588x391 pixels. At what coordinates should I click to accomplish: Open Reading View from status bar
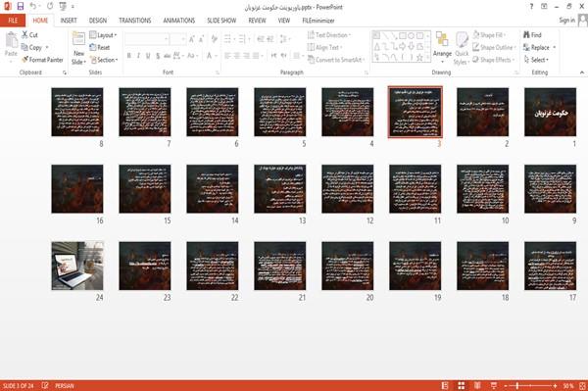(x=477, y=385)
